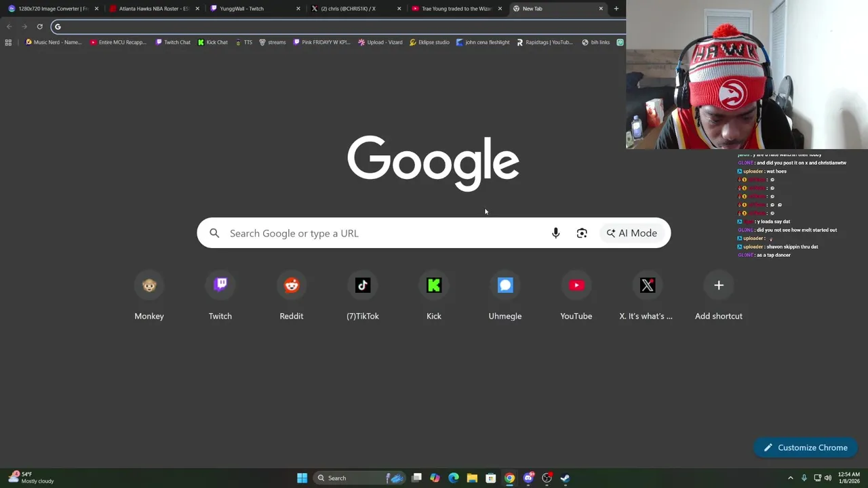Open Steam from the taskbar
The image size is (868, 488).
click(x=565, y=478)
